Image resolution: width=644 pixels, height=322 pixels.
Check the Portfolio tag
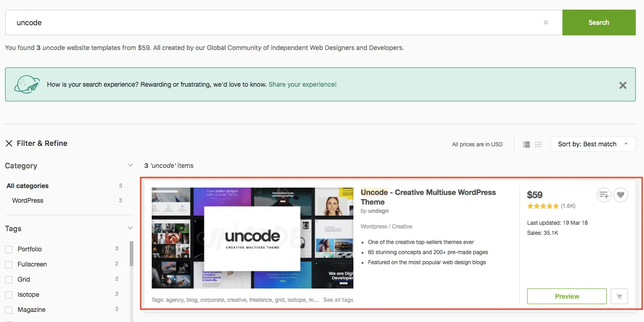tap(9, 249)
